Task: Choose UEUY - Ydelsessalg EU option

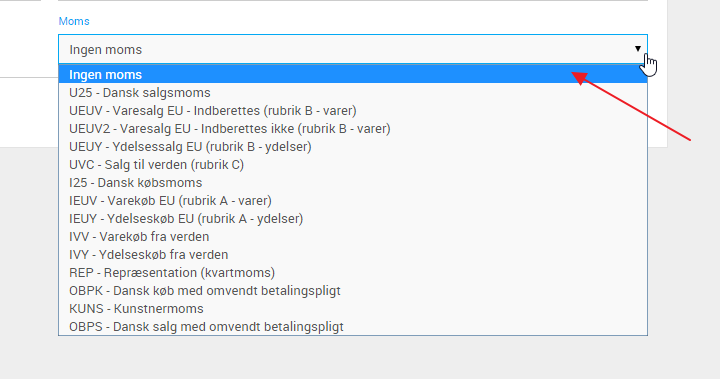Action: (x=353, y=147)
